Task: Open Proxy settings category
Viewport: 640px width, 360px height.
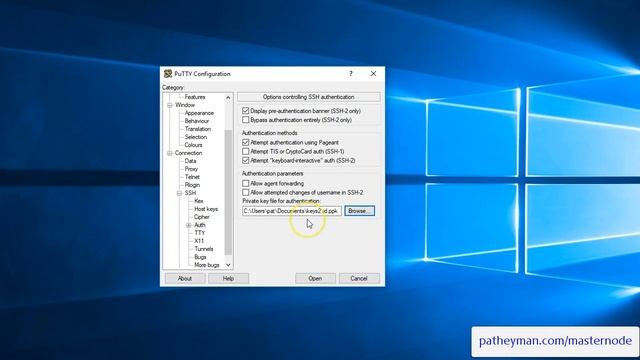Action: tap(191, 169)
